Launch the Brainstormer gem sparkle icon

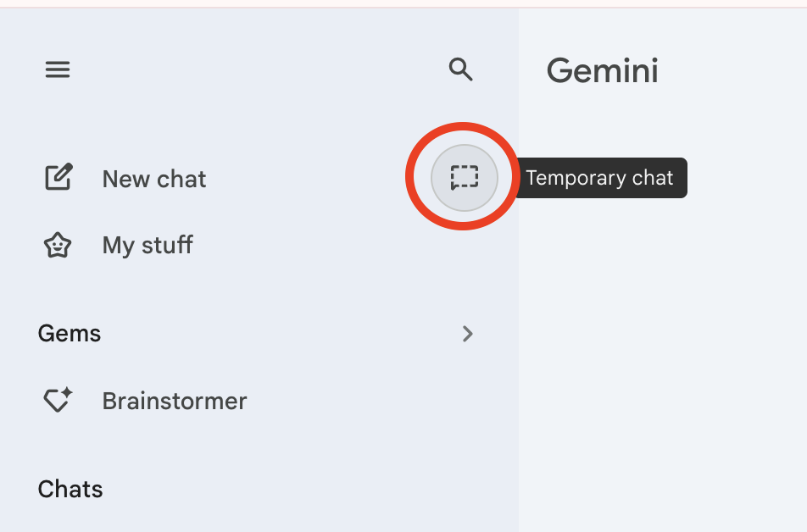57,399
